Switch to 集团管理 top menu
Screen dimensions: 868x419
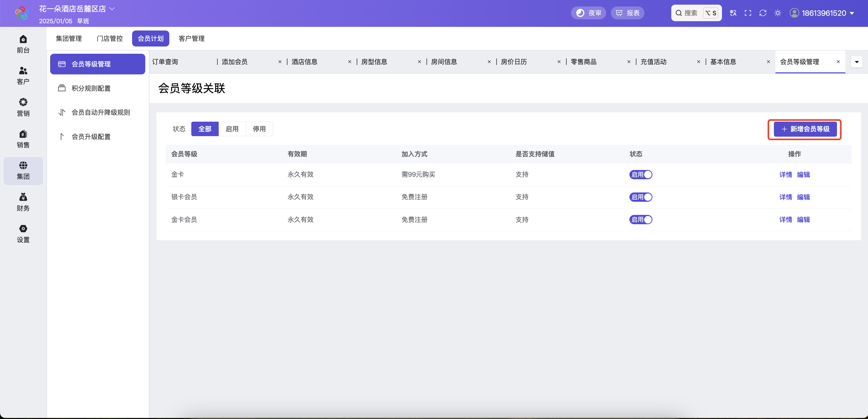coord(69,38)
